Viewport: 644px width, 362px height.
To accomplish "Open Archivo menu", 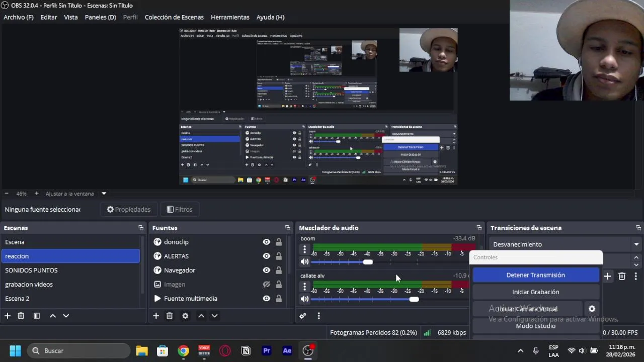I will coord(19,17).
